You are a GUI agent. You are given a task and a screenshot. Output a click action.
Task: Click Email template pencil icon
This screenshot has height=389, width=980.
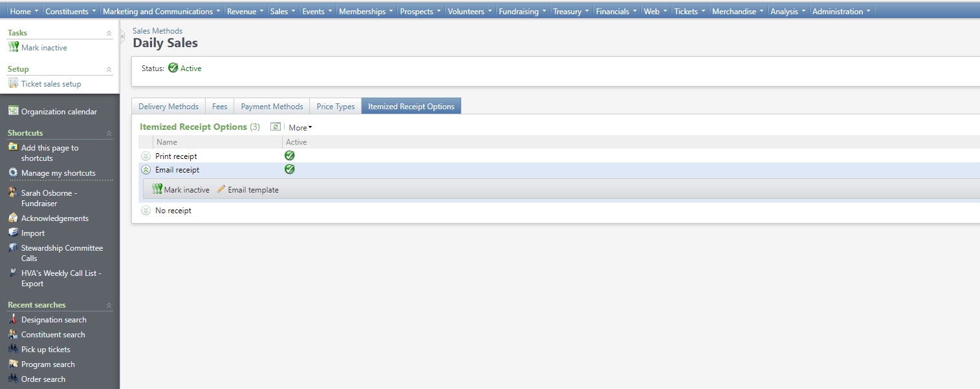click(221, 189)
